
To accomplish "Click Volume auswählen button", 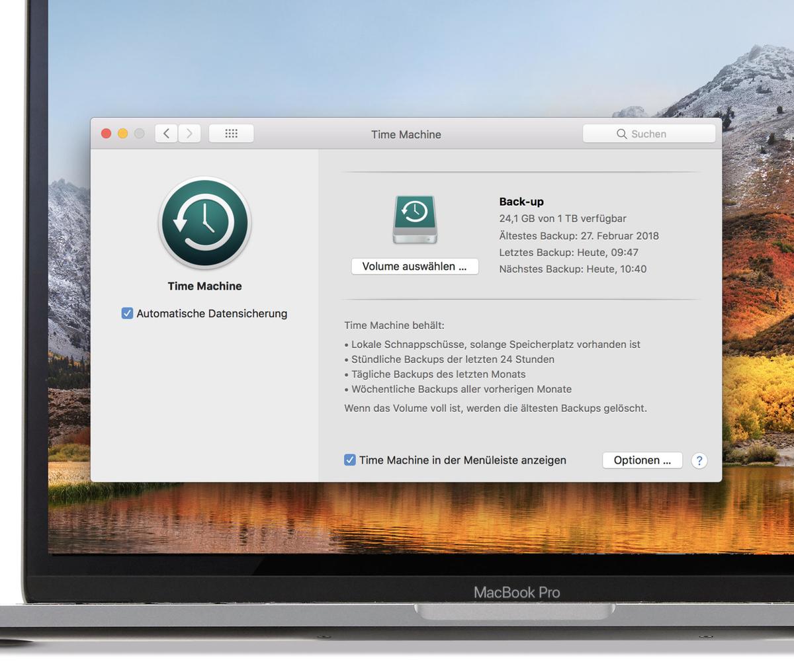I will pyautogui.click(x=415, y=267).
